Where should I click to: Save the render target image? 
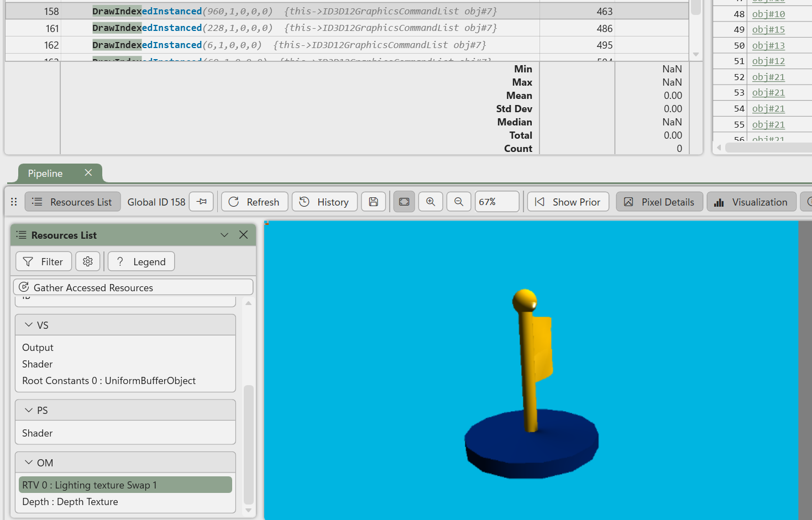[x=373, y=202]
